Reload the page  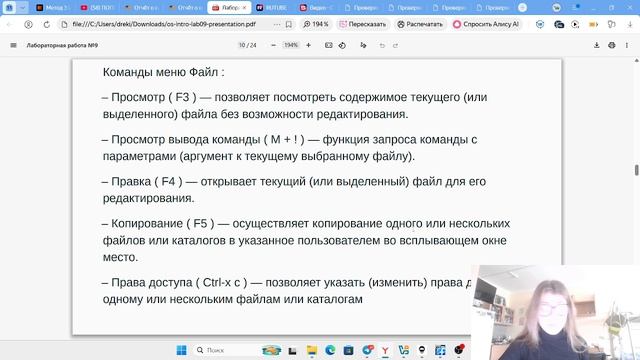(x=47, y=24)
